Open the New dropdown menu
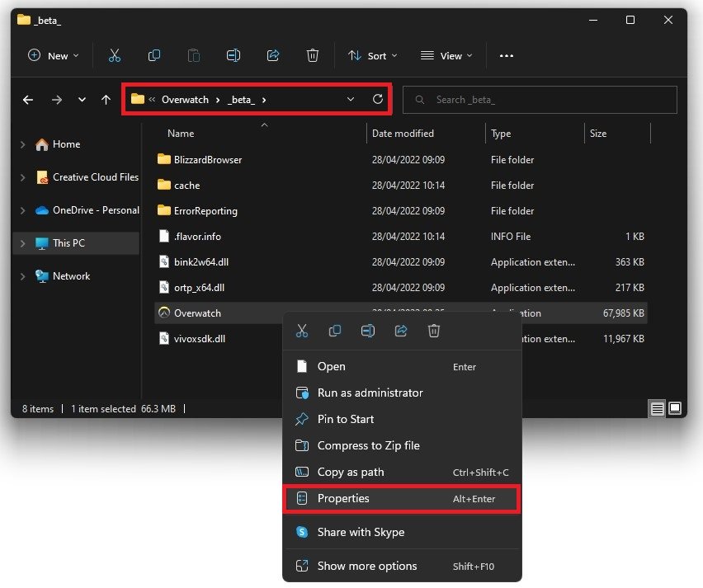The height and width of the screenshot is (588, 703). 54,55
